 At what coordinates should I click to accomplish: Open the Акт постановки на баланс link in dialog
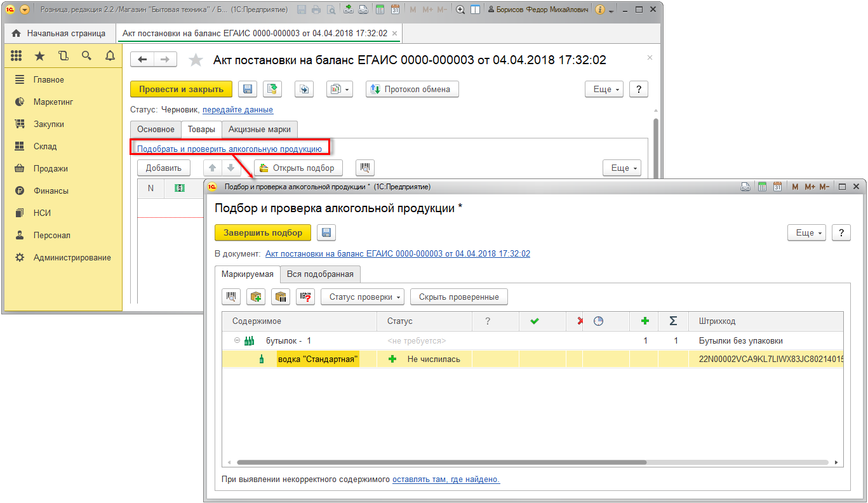pos(397,253)
